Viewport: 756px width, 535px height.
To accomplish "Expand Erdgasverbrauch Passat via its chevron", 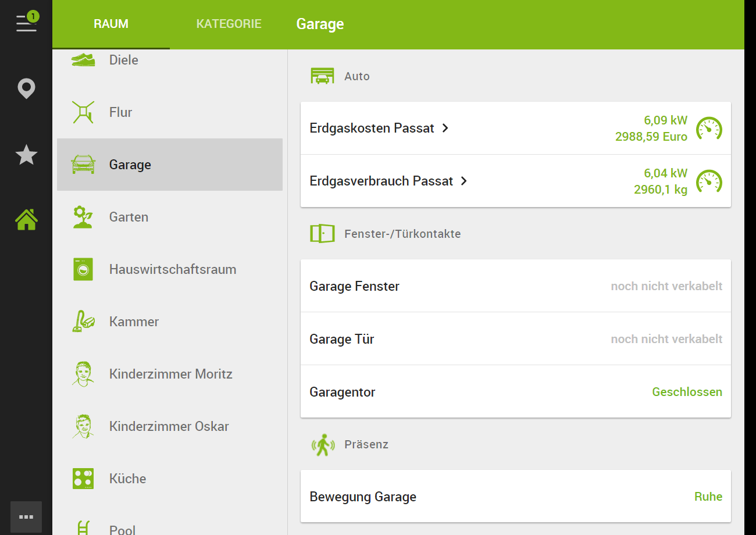I will click(464, 181).
